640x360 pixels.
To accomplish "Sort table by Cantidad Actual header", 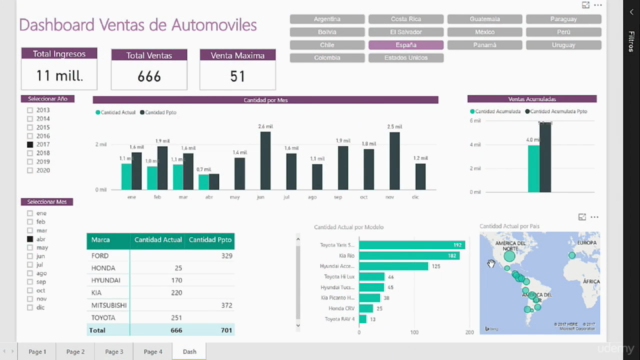I will click(x=158, y=240).
